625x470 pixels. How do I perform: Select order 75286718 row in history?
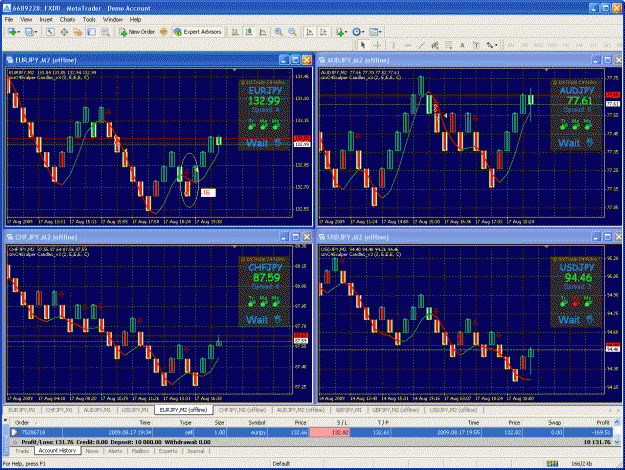click(312, 433)
